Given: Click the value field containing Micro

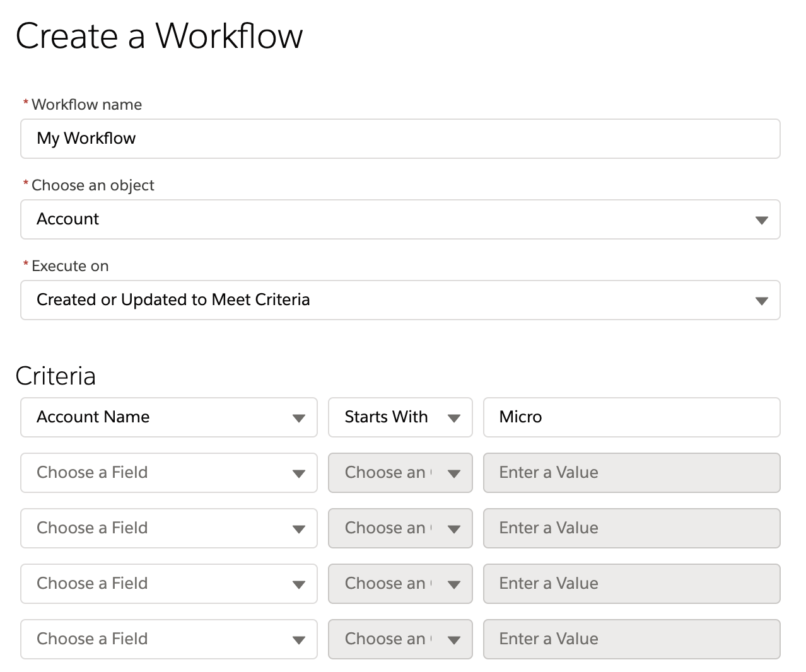Looking at the screenshot, I should (631, 417).
